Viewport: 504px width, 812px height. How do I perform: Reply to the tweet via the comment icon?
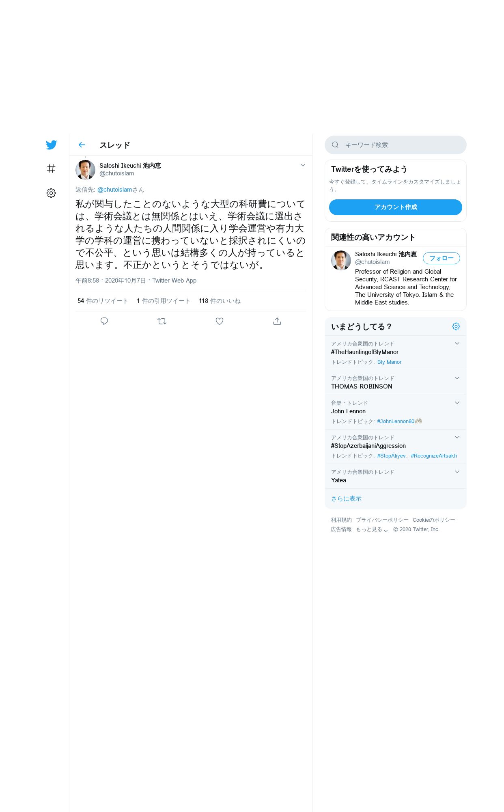click(x=104, y=321)
